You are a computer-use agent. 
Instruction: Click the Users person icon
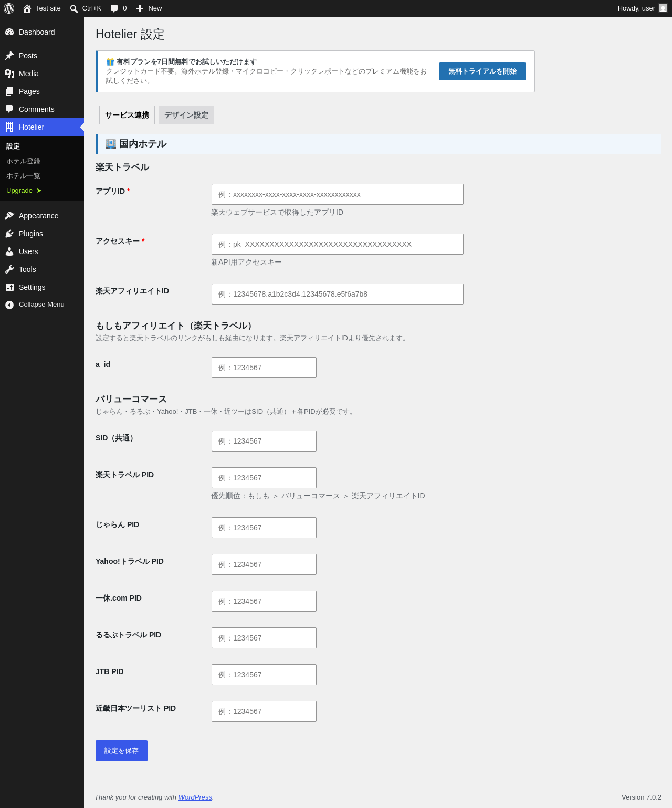coord(9,251)
